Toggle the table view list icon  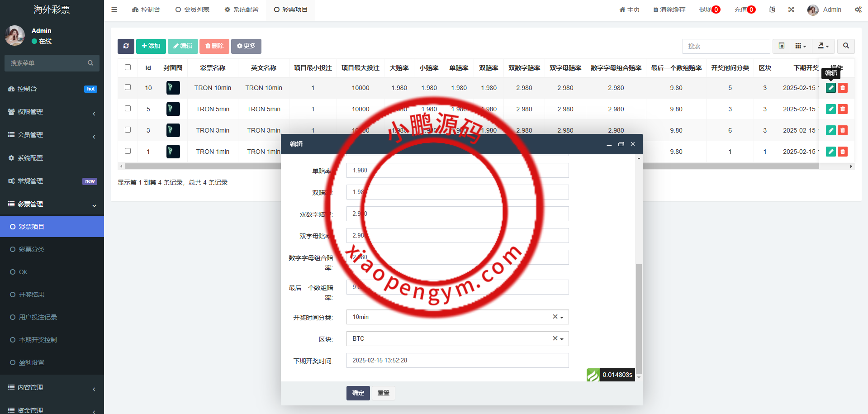[x=781, y=46]
